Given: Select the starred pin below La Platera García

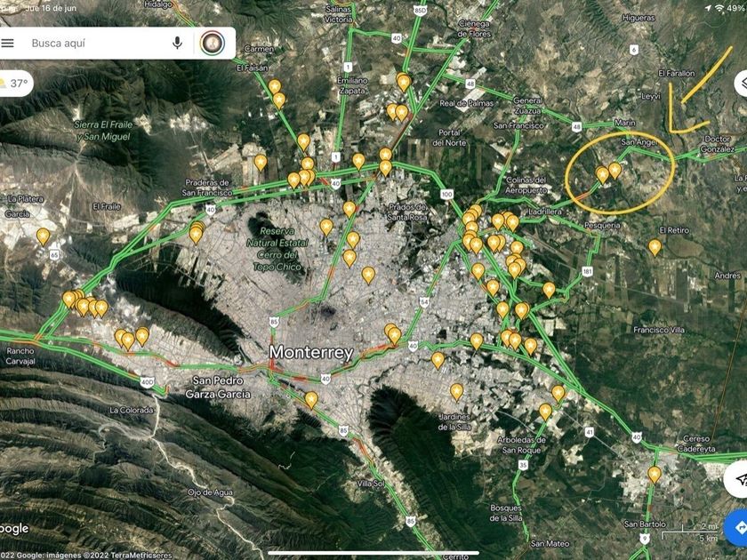Looking at the screenshot, I should 43,236.
